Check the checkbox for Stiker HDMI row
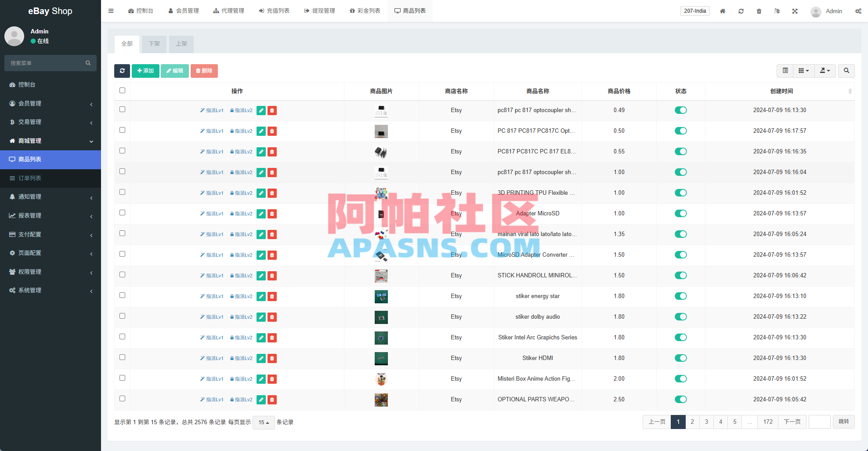This screenshot has width=868, height=451. coord(122,357)
